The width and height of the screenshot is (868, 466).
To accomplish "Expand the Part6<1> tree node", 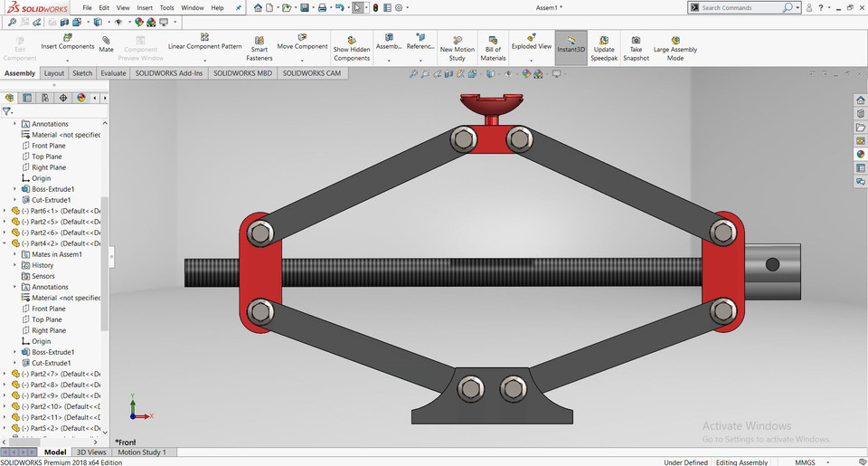I will click(x=5, y=211).
